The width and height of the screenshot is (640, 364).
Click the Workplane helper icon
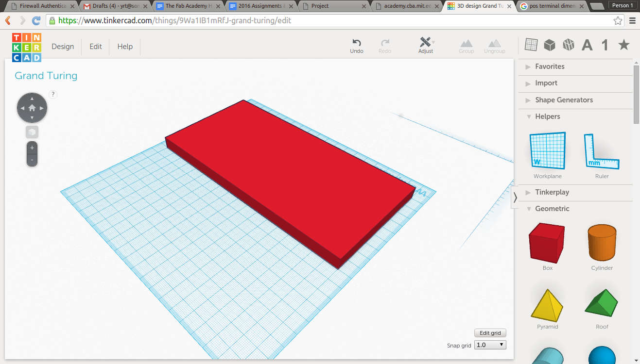[x=547, y=152]
